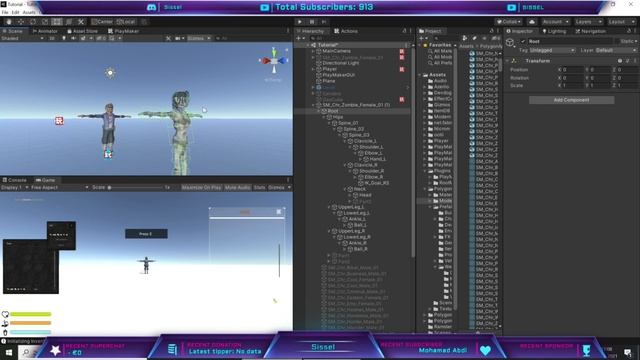640x360 pixels.
Task: Open custom editor tools icon
Action: pos(81,22)
